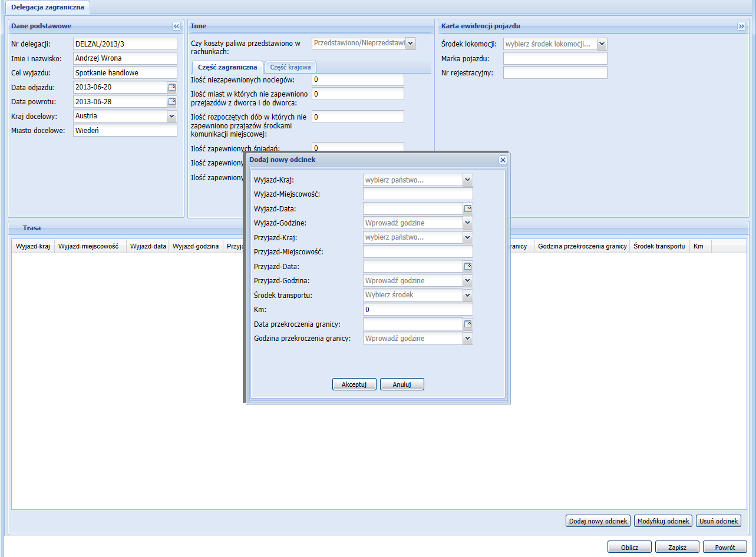This screenshot has width=756, height=557.
Task: Close the Dodaj nowy odcinek dialog
Action: [503, 160]
